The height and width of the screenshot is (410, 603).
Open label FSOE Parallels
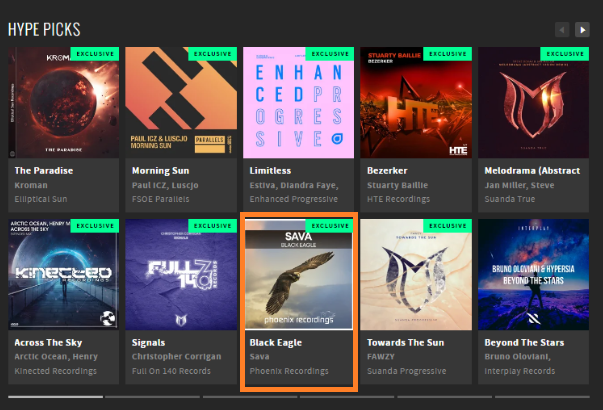click(x=160, y=199)
